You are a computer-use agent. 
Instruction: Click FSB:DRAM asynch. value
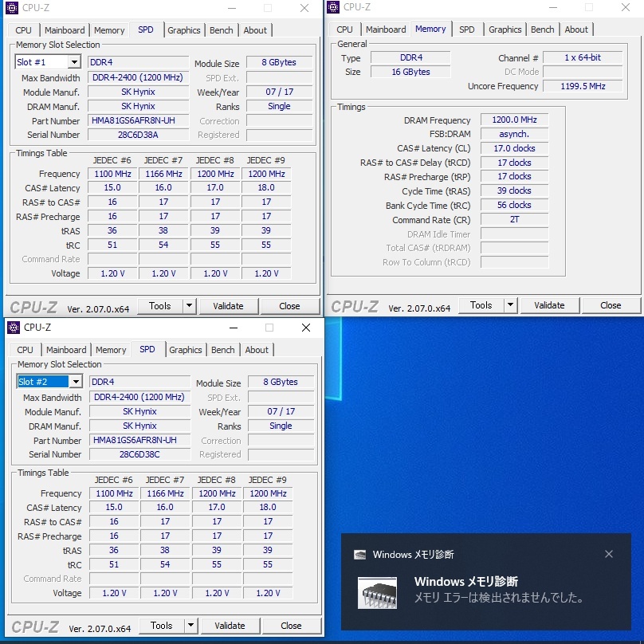click(x=514, y=134)
